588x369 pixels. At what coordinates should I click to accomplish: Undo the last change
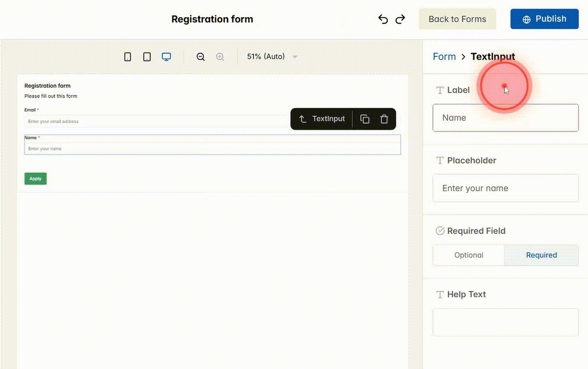383,19
